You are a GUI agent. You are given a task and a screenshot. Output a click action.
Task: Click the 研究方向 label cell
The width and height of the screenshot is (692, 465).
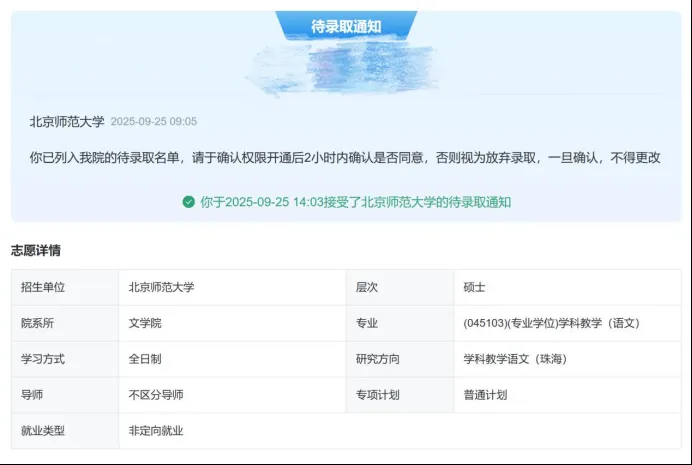coord(400,359)
